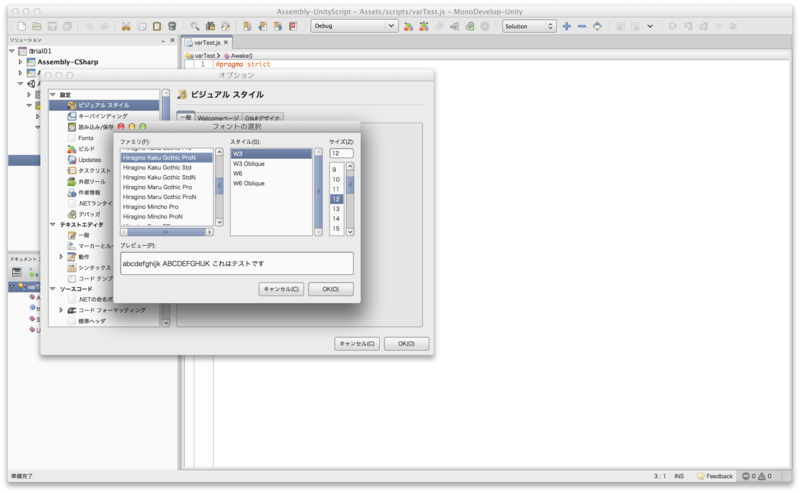Click the font size input field
The image size is (800, 493).
coord(341,153)
